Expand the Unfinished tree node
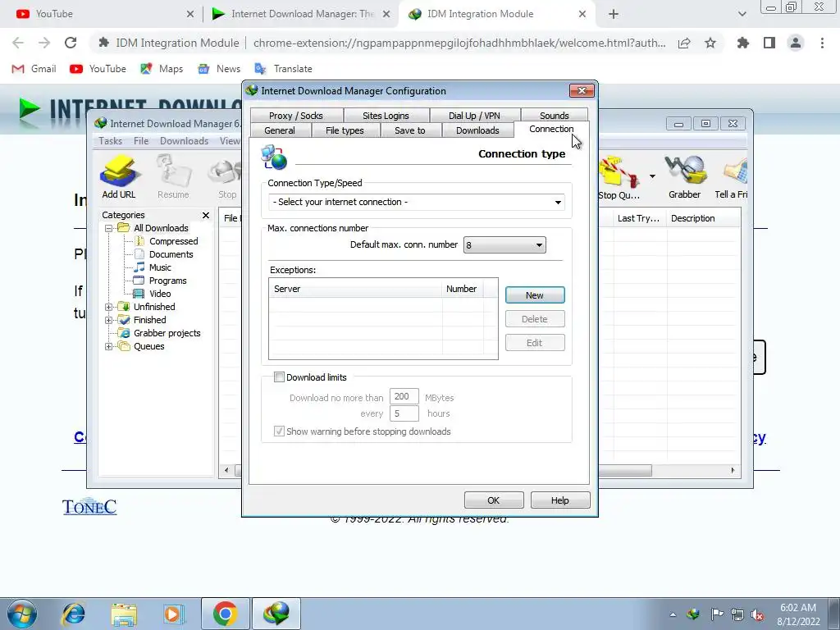Screen dimensions: 840x630 click(x=109, y=307)
